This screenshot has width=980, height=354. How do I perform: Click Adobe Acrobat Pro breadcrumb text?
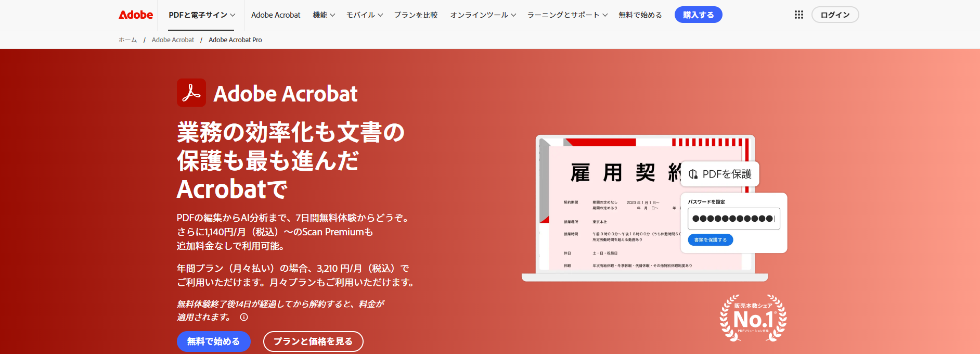tap(235, 40)
